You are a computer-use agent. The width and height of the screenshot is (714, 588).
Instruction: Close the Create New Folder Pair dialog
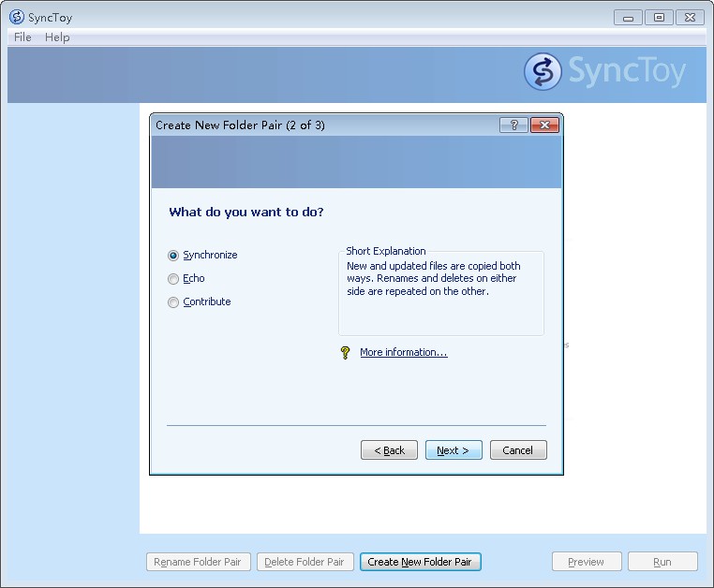click(x=544, y=125)
